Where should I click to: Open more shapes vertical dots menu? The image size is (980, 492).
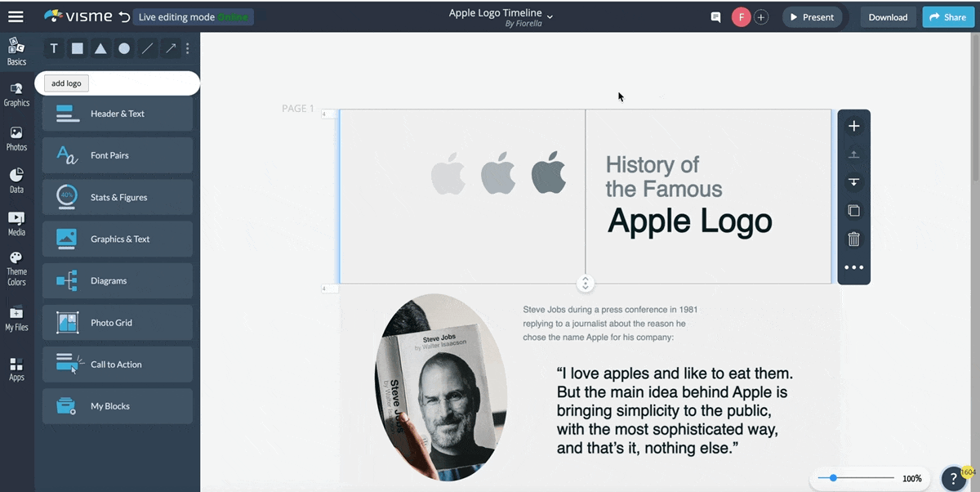tap(188, 48)
